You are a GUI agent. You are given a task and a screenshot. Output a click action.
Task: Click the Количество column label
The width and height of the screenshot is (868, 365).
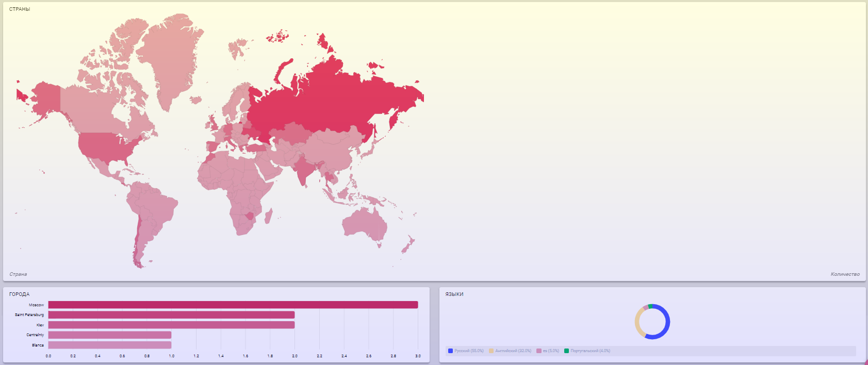click(845, 274)
